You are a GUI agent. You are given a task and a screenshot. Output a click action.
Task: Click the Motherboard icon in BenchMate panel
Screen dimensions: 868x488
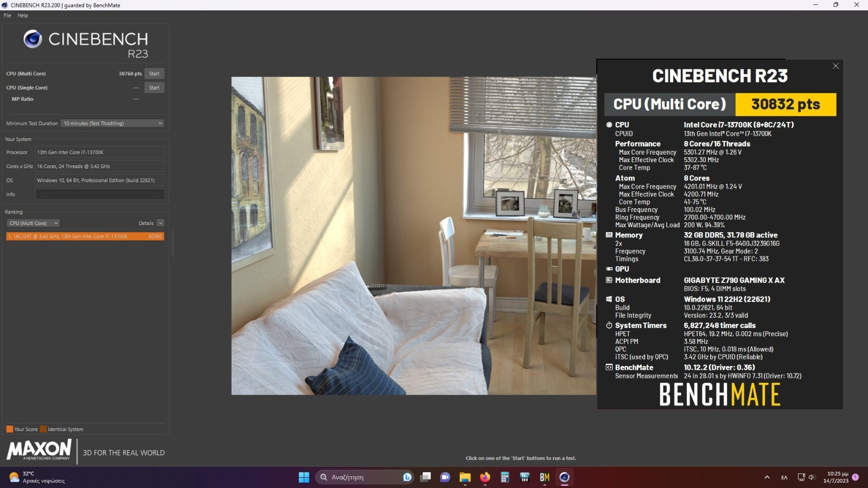[x=609, y=280]
